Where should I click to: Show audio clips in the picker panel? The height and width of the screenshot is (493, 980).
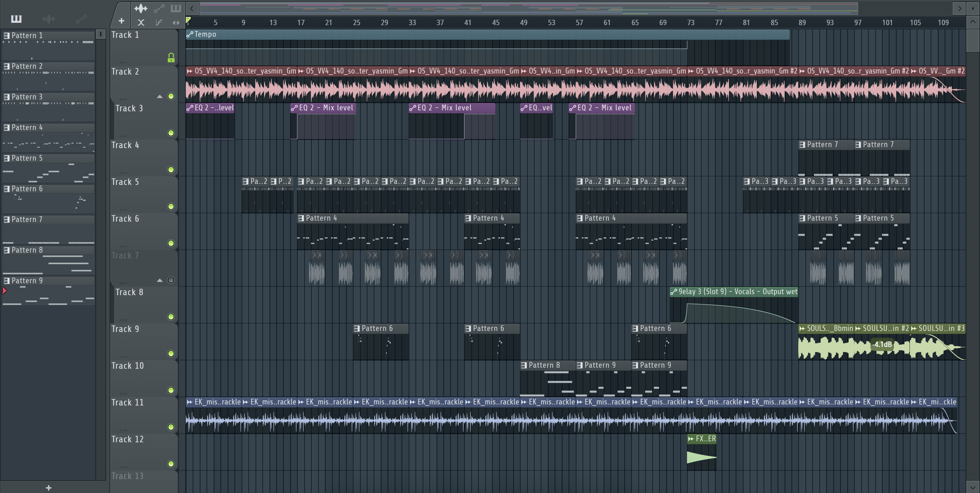(x=49, y=19)
